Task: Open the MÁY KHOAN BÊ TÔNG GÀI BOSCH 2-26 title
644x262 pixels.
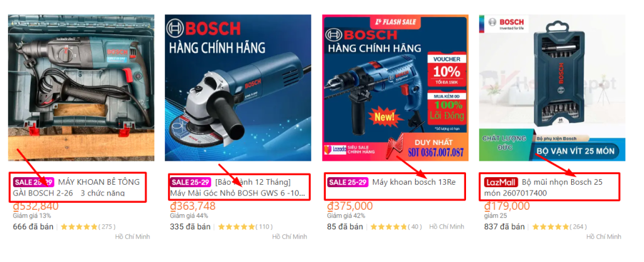Action: pos(76,187)
